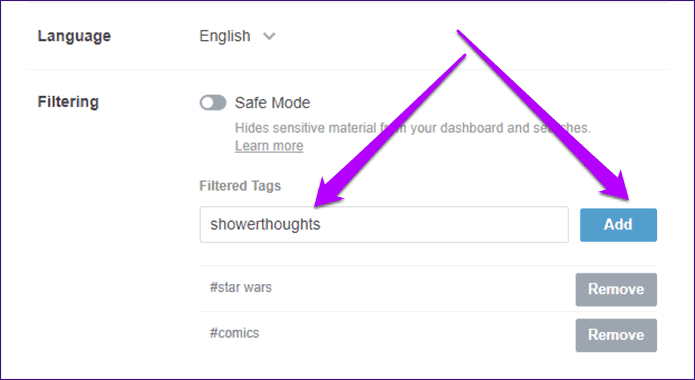Screen dimensions: 695x380
Task: Focus the Filtered Tags text field
Action: coord(384,224)
